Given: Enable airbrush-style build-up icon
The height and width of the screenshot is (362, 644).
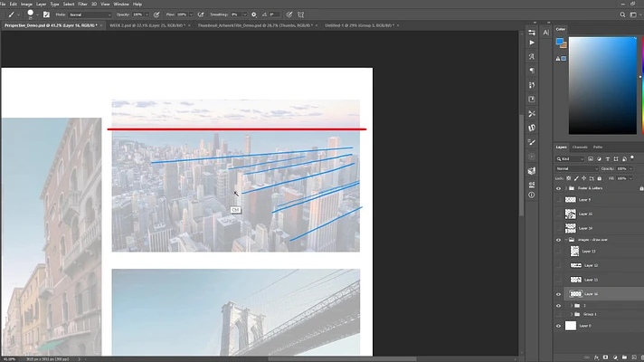Looking at the screenshot, I should tap(201, 14).
